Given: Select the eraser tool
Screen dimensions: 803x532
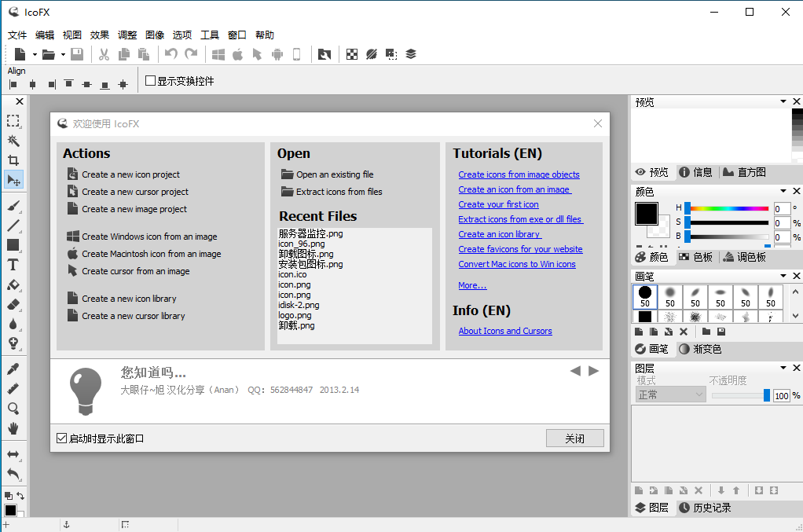Looking at the screenshot, I should click(13, 305).
